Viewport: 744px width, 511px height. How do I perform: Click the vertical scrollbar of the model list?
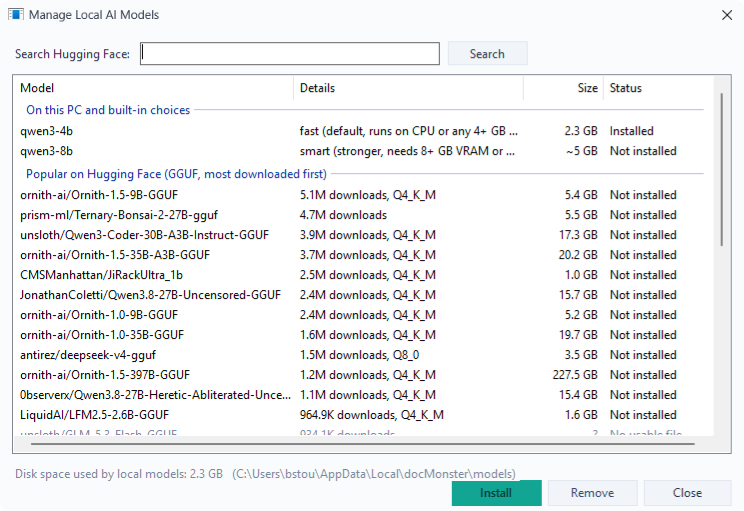(x=722, y=169)
